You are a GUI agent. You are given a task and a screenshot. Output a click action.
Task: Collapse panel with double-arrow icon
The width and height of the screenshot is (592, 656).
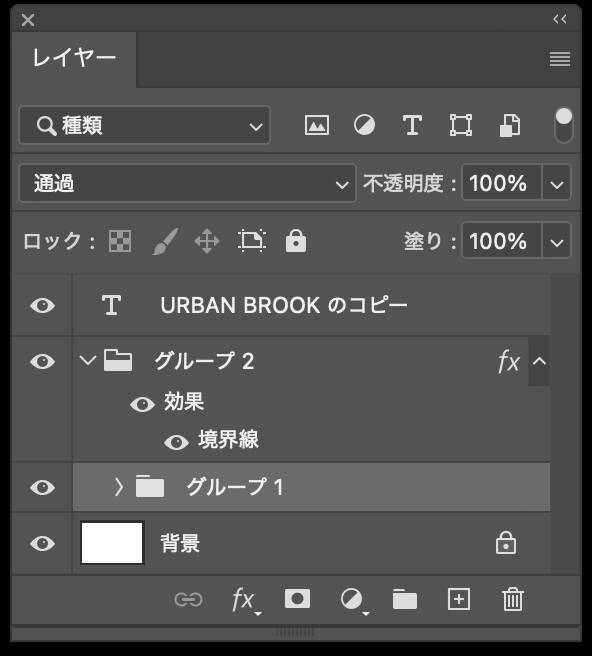tap(560, 19)
